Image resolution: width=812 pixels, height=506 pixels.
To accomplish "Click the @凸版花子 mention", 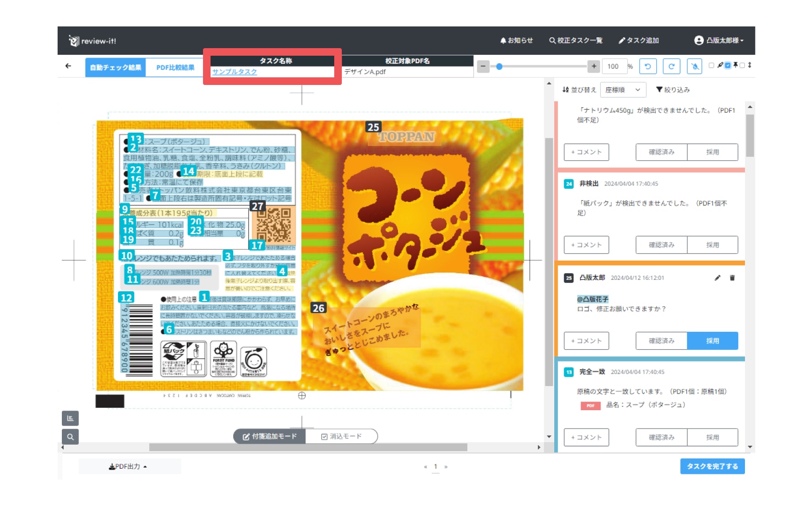I will (x=592, y=299).
